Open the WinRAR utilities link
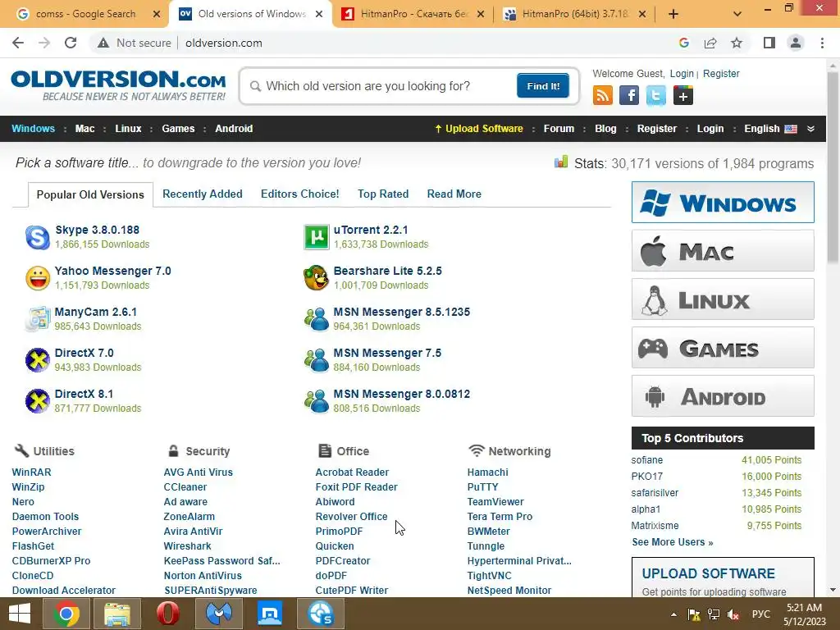 32,472
